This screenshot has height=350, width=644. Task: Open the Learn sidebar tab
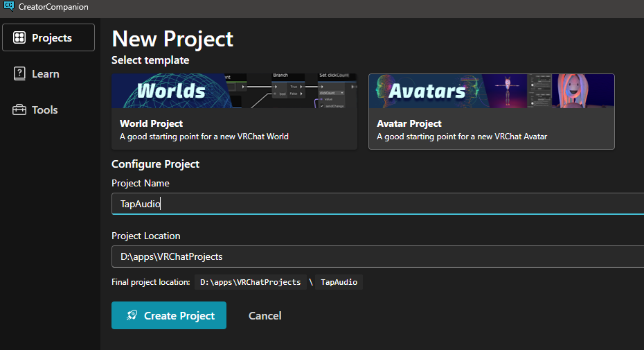[x=48, y=73]
